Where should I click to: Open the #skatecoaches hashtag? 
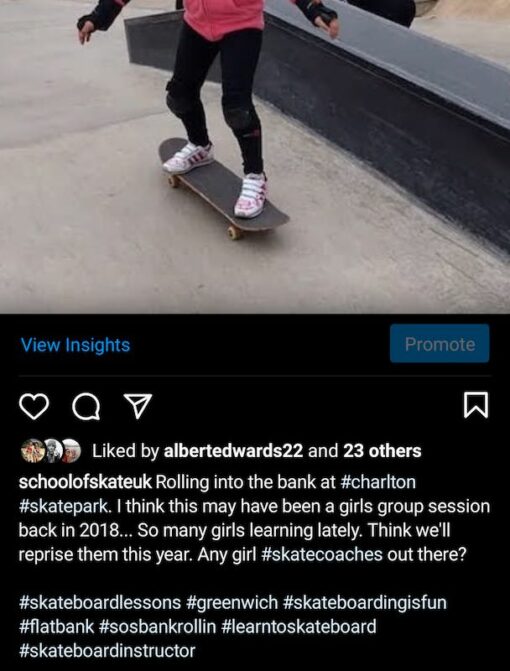click(321, 554)
